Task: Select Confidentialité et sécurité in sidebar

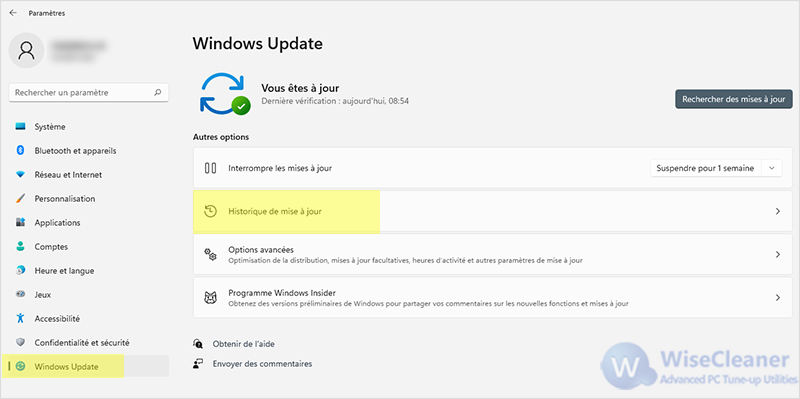Action: (x=82, y=342)
